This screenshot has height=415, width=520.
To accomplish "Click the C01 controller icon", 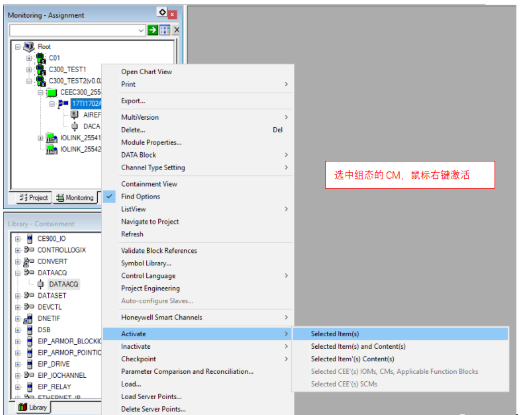I will (x=41, y=58).
